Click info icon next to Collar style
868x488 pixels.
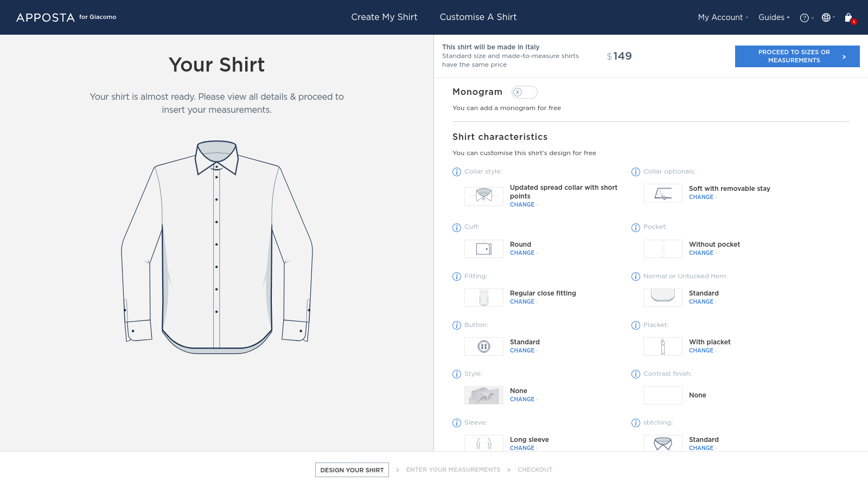pyautogui.click(x=457, y=172)
